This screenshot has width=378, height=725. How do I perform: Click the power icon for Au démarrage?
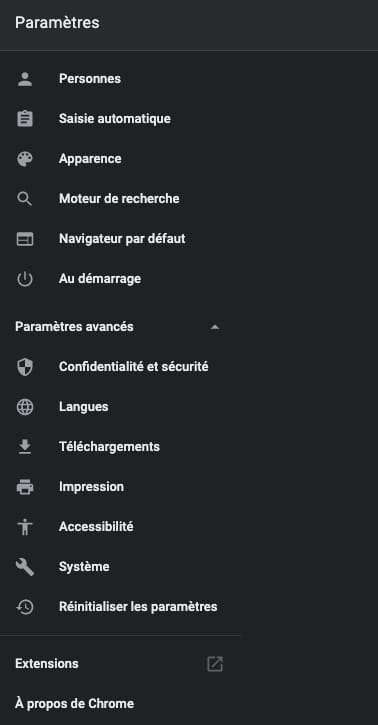[x=24, y=279]
